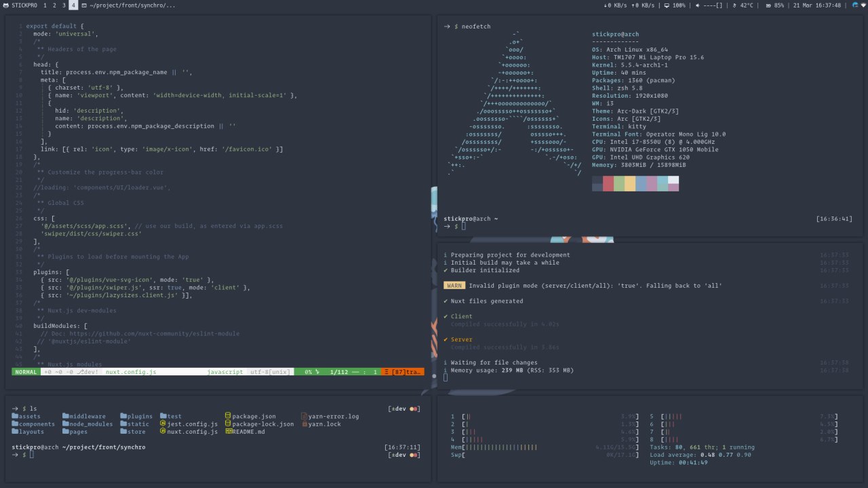868x488 pixels.
Task: Click 'Load average' line in htop
Action: tap(701, 455)
